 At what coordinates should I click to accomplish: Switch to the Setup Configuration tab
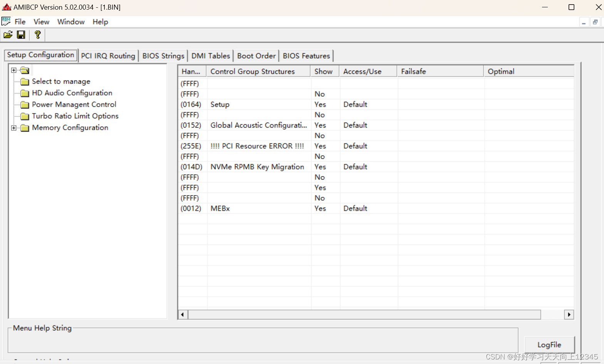coord(40,55)
